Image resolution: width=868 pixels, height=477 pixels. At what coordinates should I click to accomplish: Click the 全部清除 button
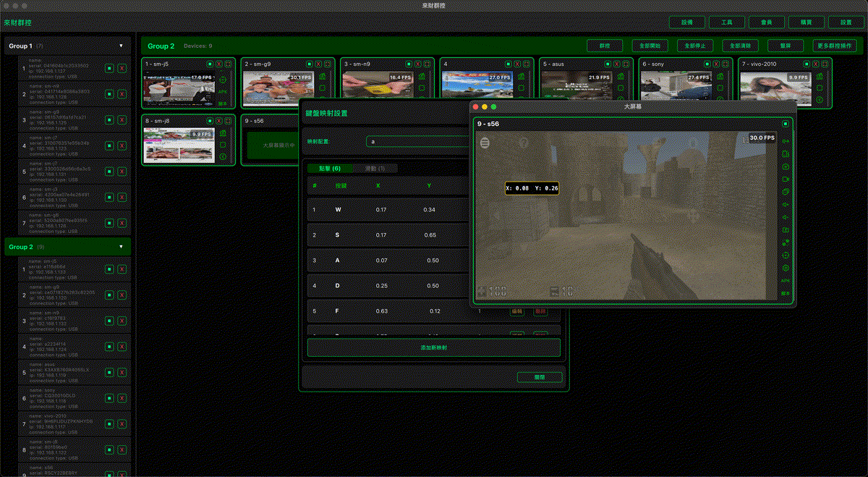coord(740,46)
